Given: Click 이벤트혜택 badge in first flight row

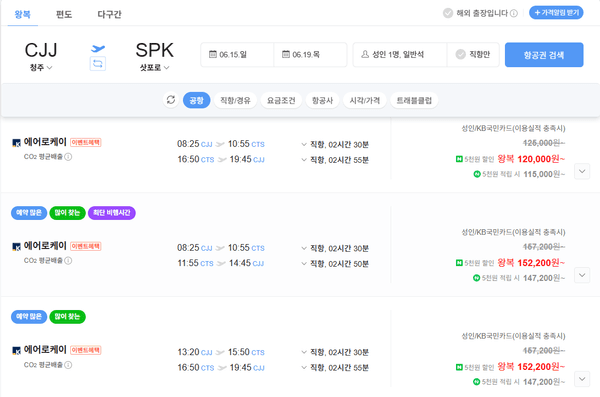Looking at the screenshot, I should [86, 142].
